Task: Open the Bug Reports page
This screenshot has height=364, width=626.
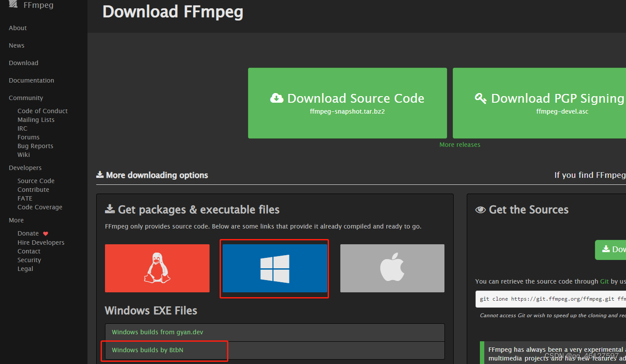Action: point(35,146)
